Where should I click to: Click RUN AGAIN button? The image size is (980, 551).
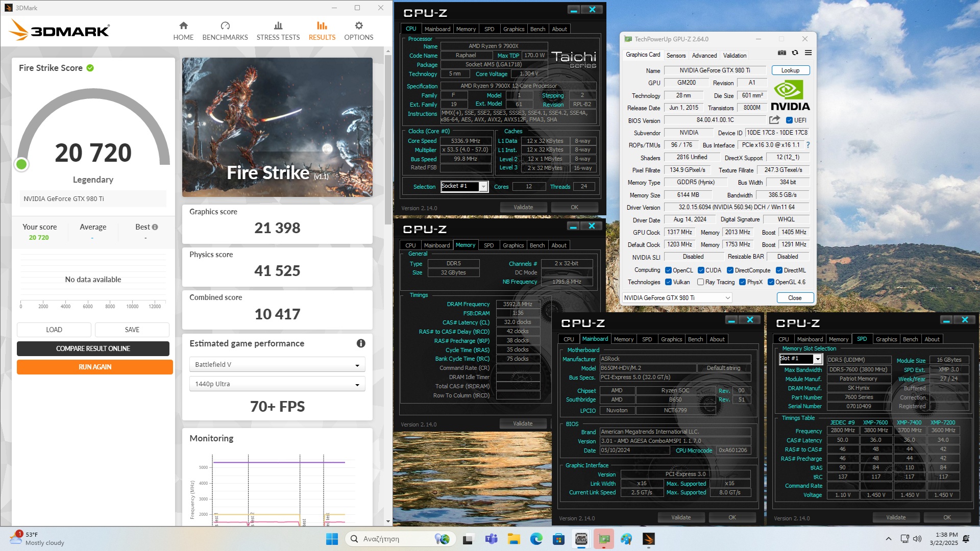(95, 367)
